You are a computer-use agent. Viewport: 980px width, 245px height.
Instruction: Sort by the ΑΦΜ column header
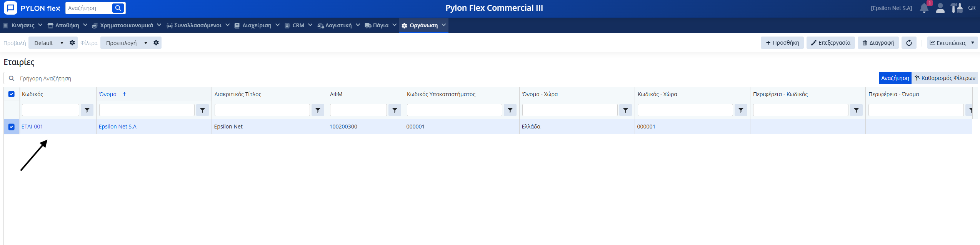point(336,94)
